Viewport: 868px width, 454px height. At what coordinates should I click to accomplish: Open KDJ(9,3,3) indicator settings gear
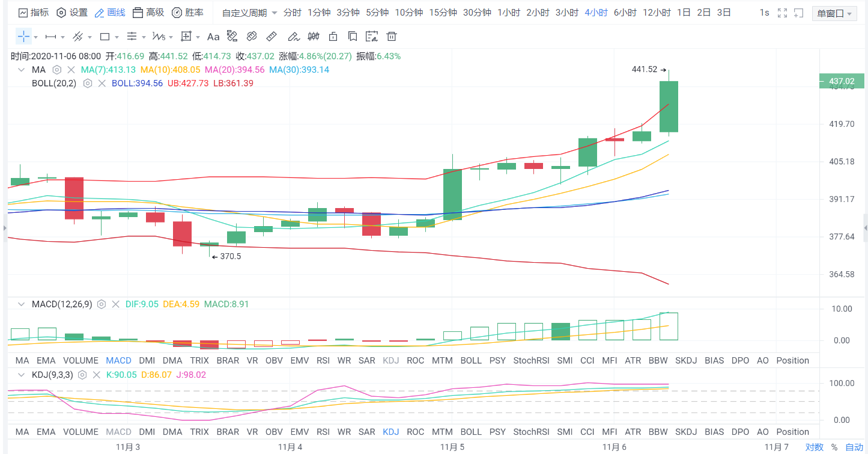(83, 375)
